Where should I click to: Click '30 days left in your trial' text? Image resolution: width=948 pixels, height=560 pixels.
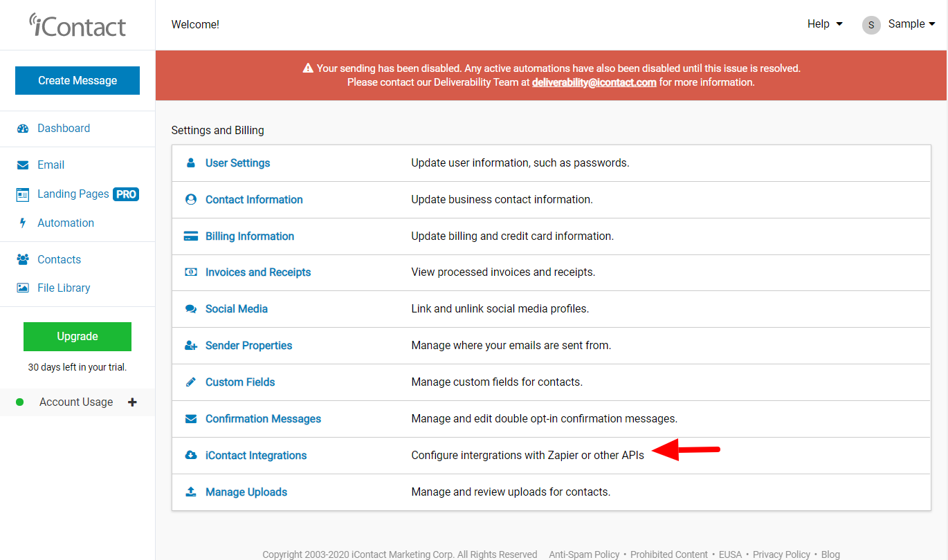coord(78,368)
